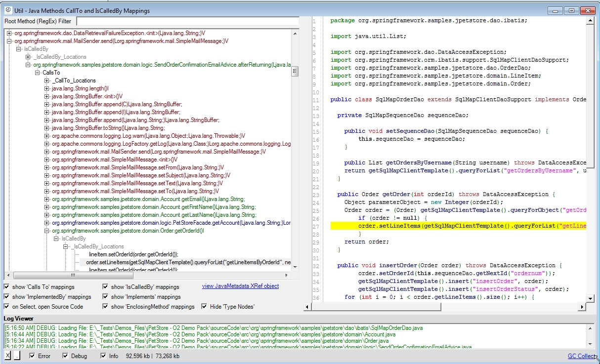Expand the java.lang.StringBuffer.<init>() node

tap(46, 96)
